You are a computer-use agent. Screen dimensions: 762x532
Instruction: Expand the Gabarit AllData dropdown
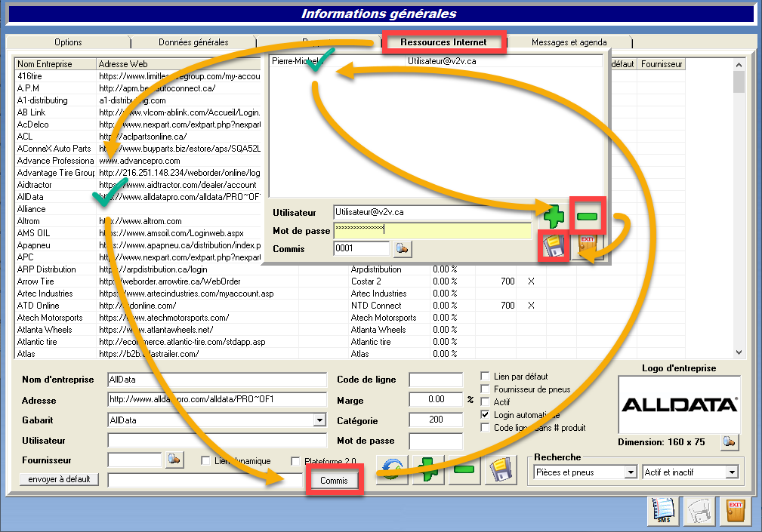click(319, 420)
